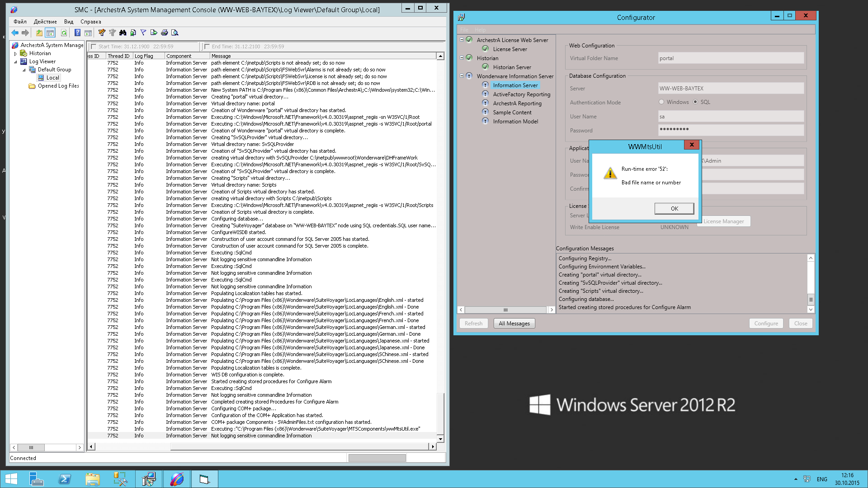
Task: Collapse Wonderware Information Server tree node
Action: coord(462,76)
